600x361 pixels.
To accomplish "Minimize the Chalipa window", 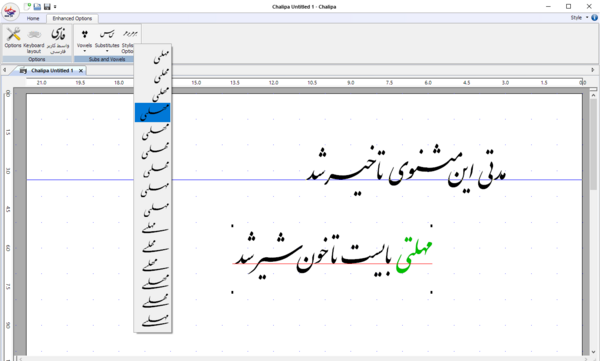I will [548, 7].
